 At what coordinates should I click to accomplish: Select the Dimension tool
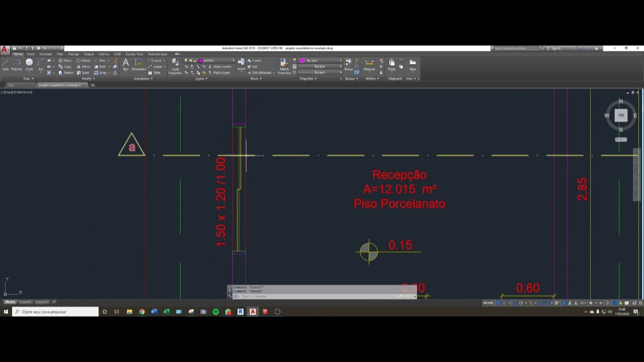coord(139,64)
